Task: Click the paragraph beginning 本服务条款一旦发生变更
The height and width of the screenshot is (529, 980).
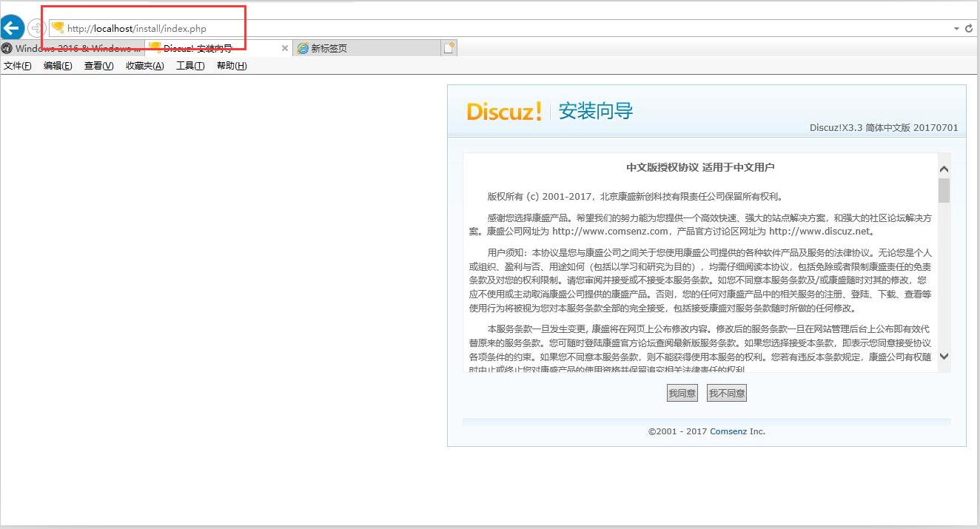Action: 700,350
